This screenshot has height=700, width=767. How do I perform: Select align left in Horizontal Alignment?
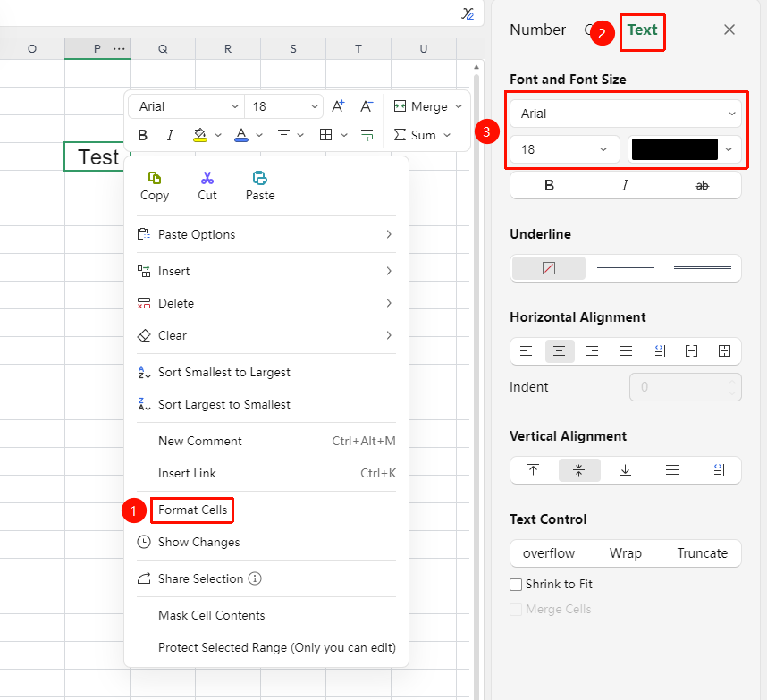(x=526, y=351)
